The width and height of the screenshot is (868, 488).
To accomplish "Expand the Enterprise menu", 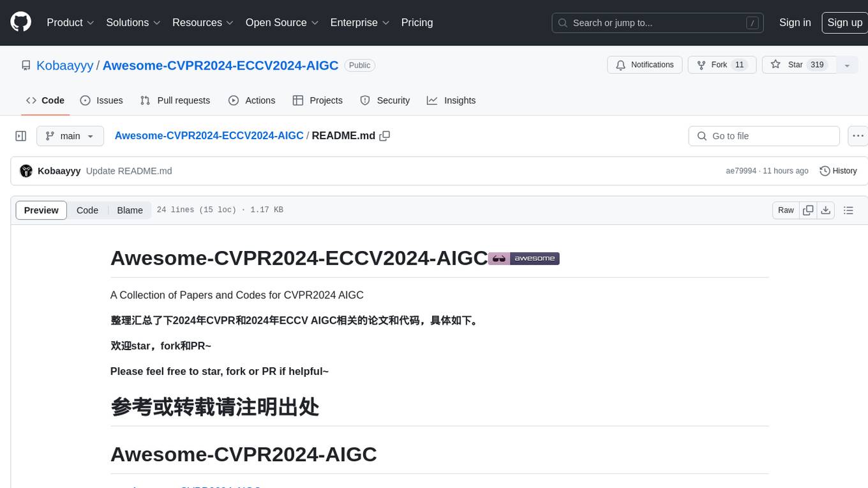I will [x=359, y=22].
